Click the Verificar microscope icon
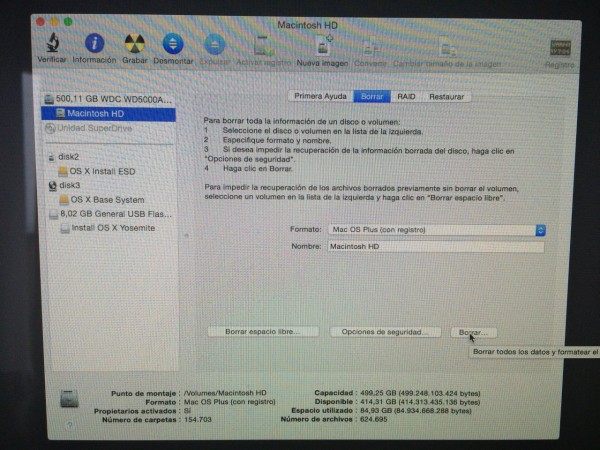Screen dimensions: 600x450 click(53, 42)
